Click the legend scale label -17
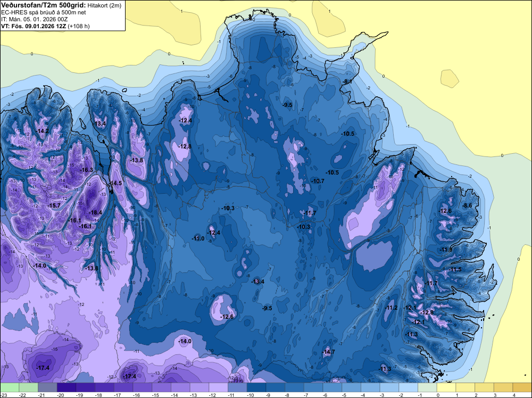Viewport: 532px width, 398px height. [118, 395]
